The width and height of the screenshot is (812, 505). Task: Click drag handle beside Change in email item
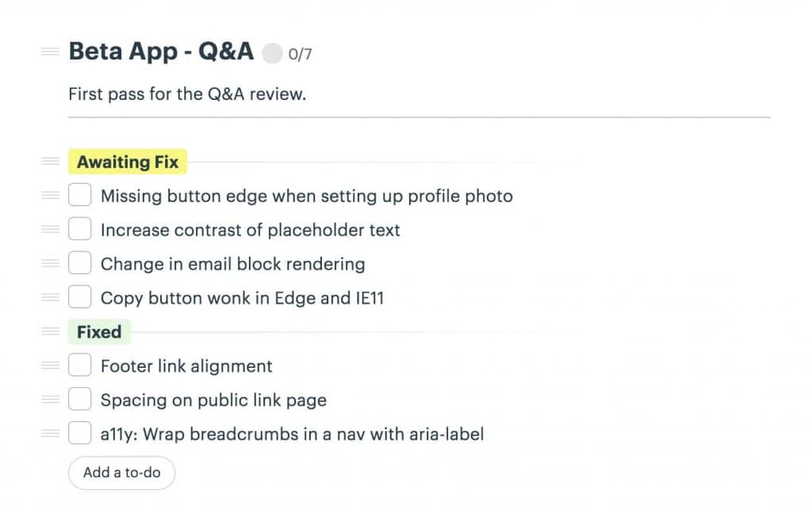(51, 263)
